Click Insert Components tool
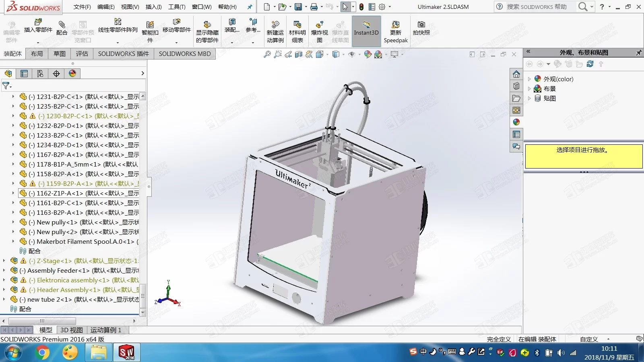The width and height of the screenshot is (644, 362). tap(38, 26)
